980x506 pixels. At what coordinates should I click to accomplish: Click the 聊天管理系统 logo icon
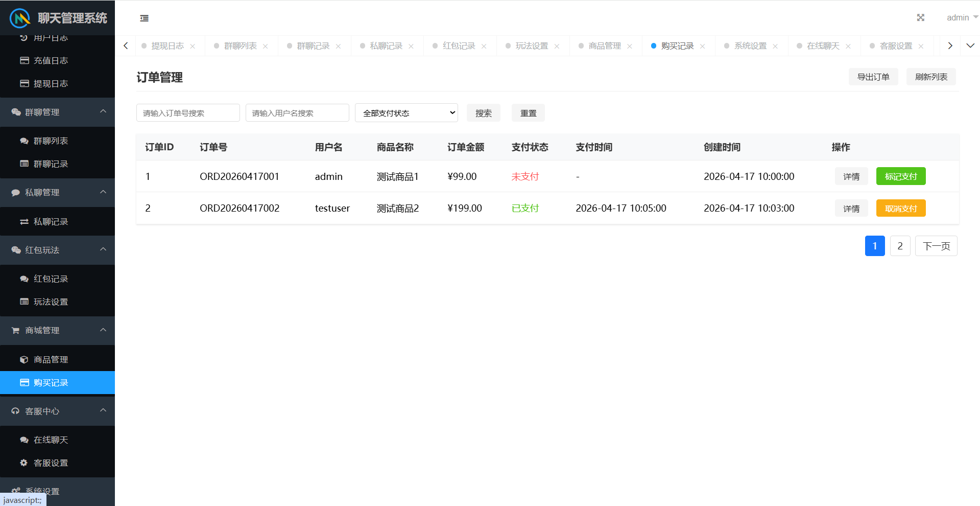click(x=20, y=18)
